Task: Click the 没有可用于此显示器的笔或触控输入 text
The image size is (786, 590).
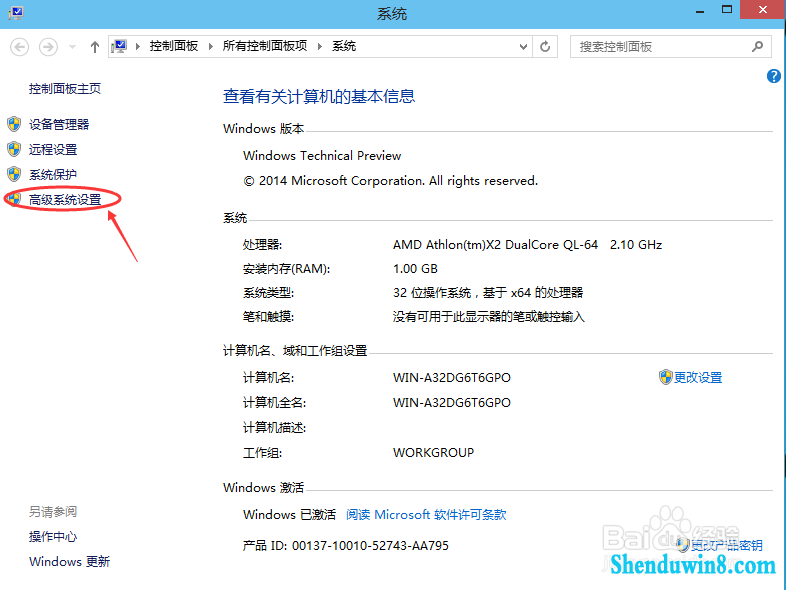Action: coord(489,317)
